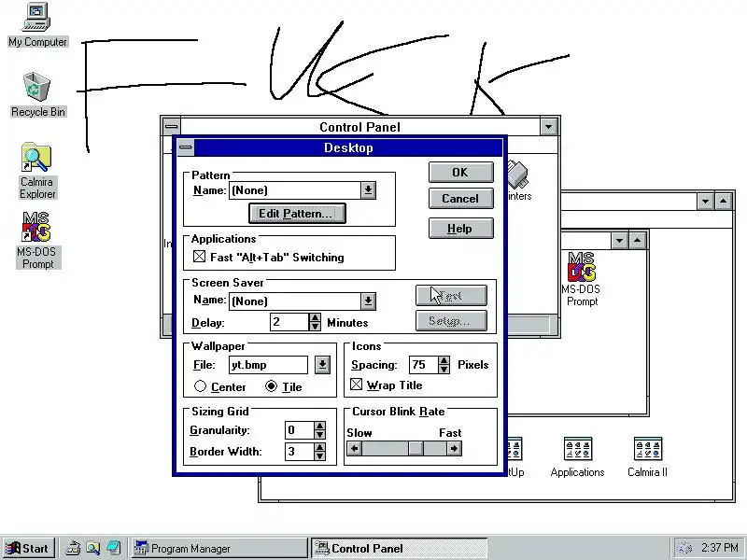Select the Tile wallpaper option
Screen dimensions: 747x560
click(271, 386)
